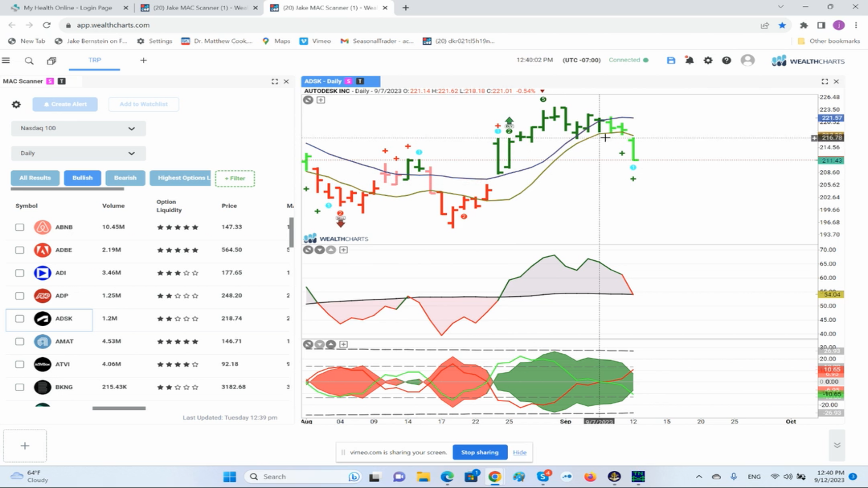Hide the bottom momentum pane indicator
This screenshot has height=488, width=868.
click(308, 345)
